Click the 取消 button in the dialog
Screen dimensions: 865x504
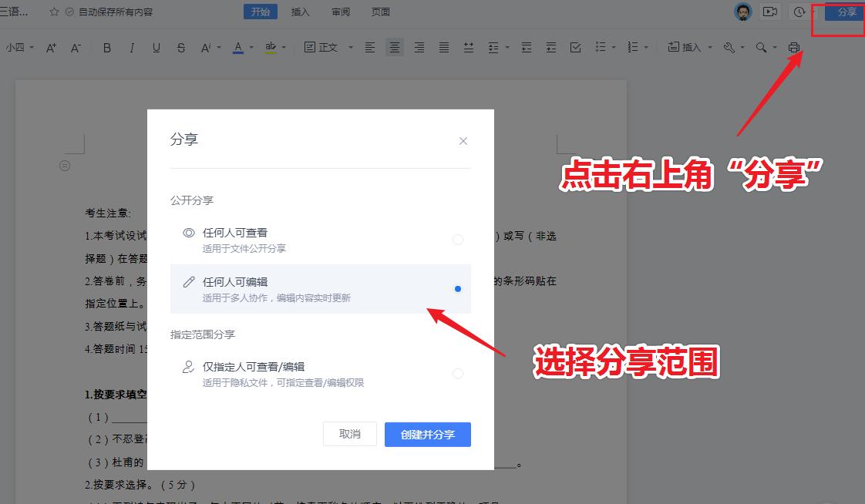[349, 434]
